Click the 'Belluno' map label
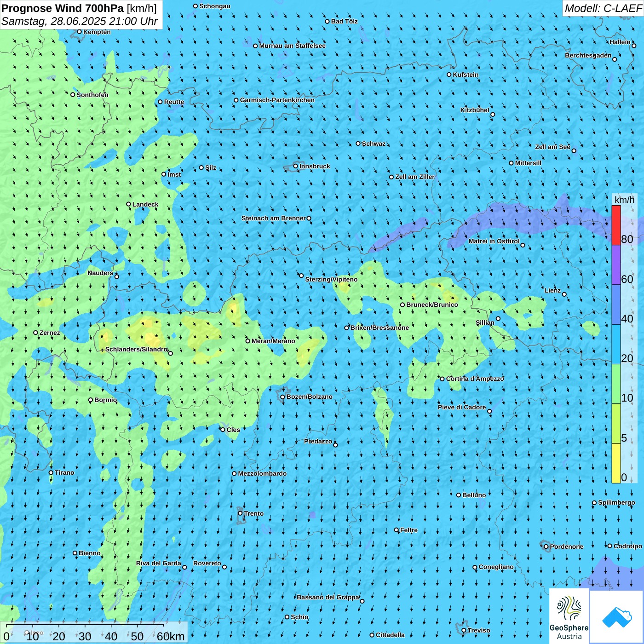 (x=474, y=495)
